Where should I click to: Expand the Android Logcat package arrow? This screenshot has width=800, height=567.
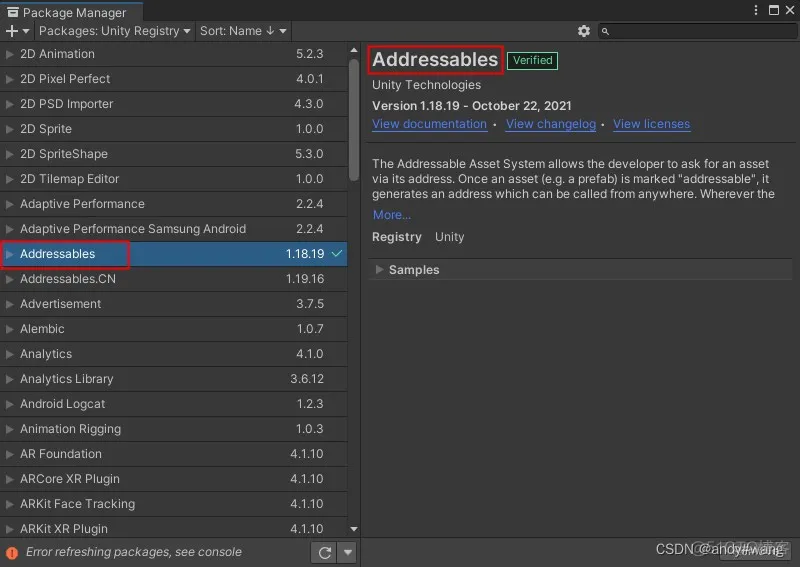point(9,404)
